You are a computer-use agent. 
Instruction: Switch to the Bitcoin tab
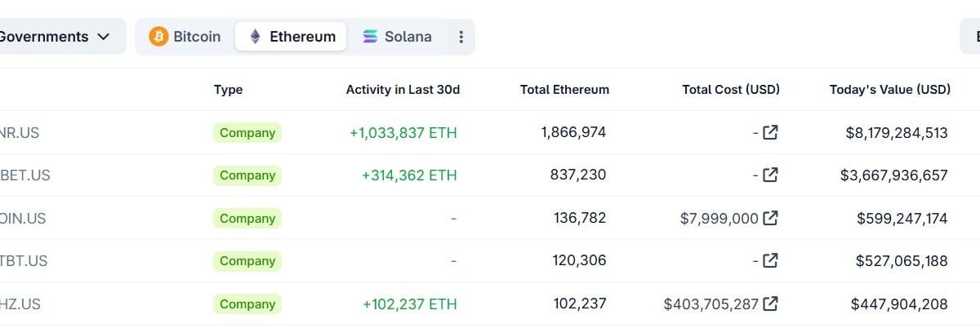click(185, 37)
